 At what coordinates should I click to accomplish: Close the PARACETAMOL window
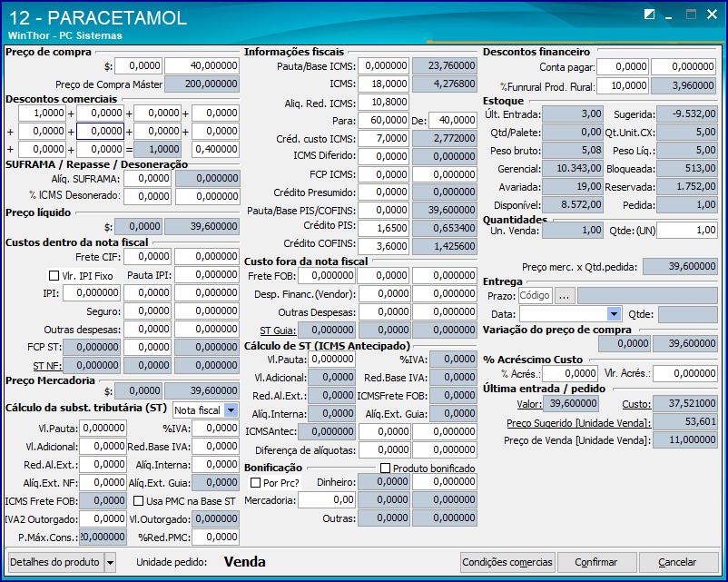(712, 15)
